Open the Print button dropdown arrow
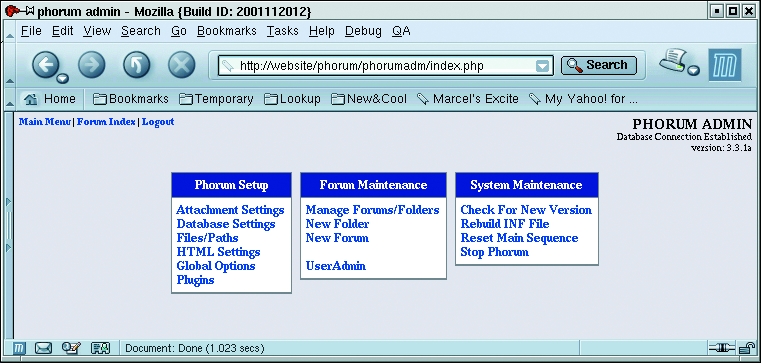Image resolution: width=761 pixels, height=363 pixels. click(694, 70)
